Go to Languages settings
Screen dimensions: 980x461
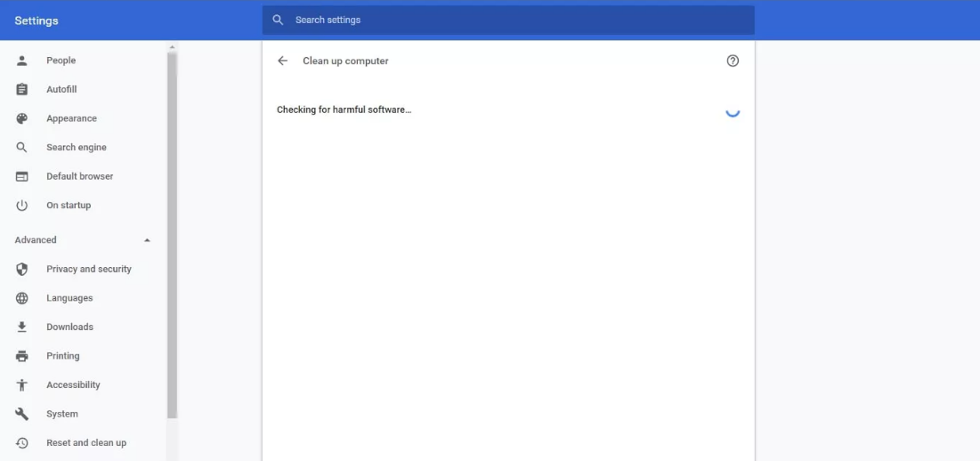69,298
